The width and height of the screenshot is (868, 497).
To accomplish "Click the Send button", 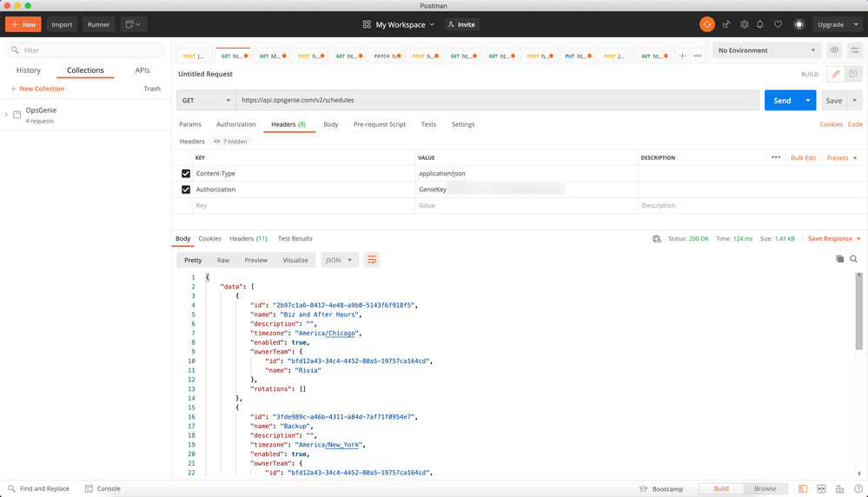I will point(782,101).
